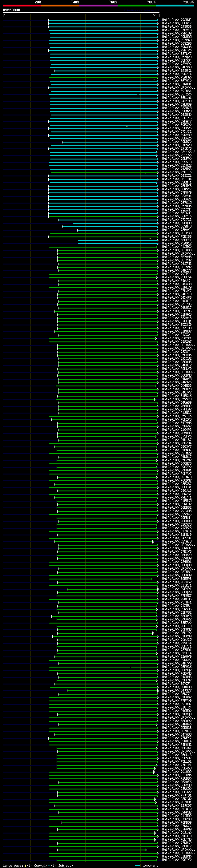This screenshot has width=197, height=868.
Task: Open hit UniRef100_P31166
Action: pos(176,155)
